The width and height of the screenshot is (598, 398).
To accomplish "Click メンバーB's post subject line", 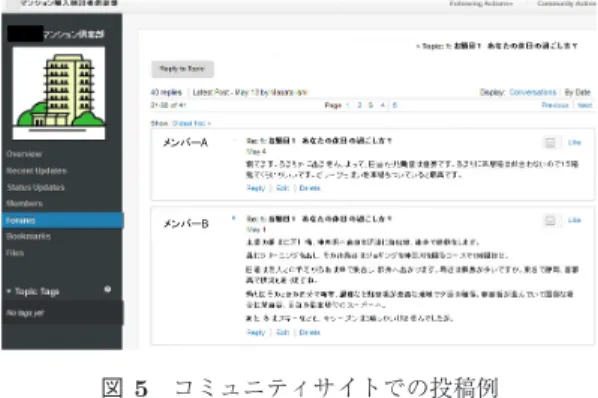I will (319, 219).
